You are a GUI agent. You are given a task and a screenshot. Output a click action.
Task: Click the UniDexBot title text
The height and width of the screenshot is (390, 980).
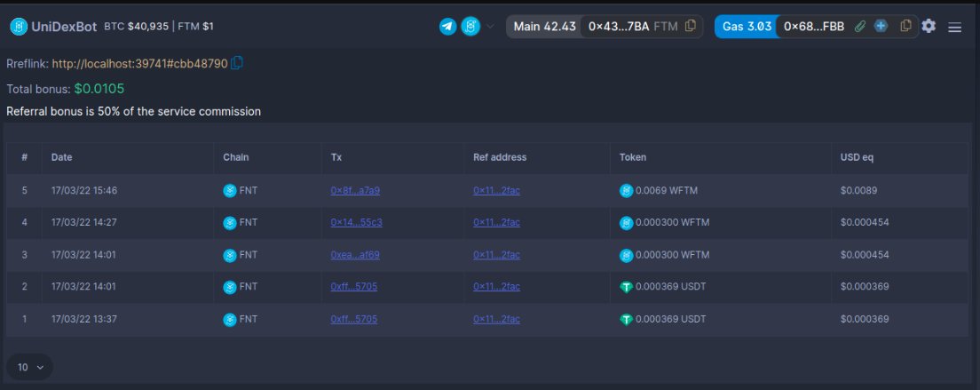tap(65, 27)
